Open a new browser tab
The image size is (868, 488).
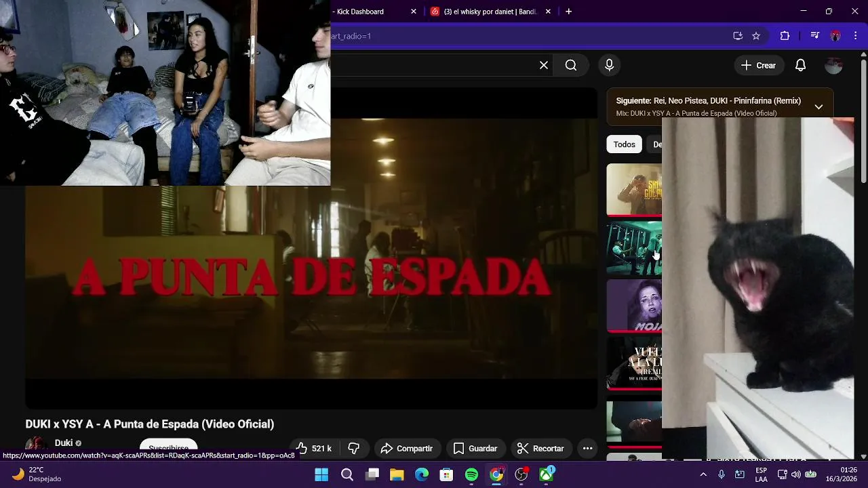click(x=568, y=12)
